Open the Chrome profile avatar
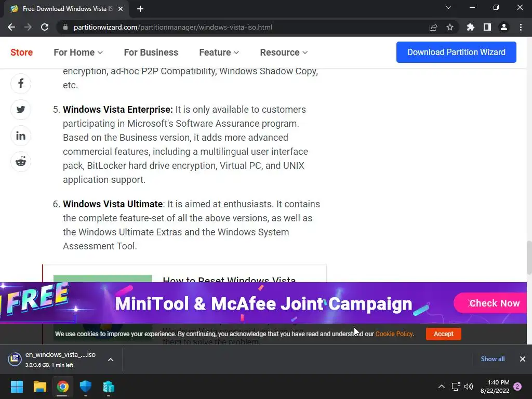 pyautogui.click(x=504, y=27)
